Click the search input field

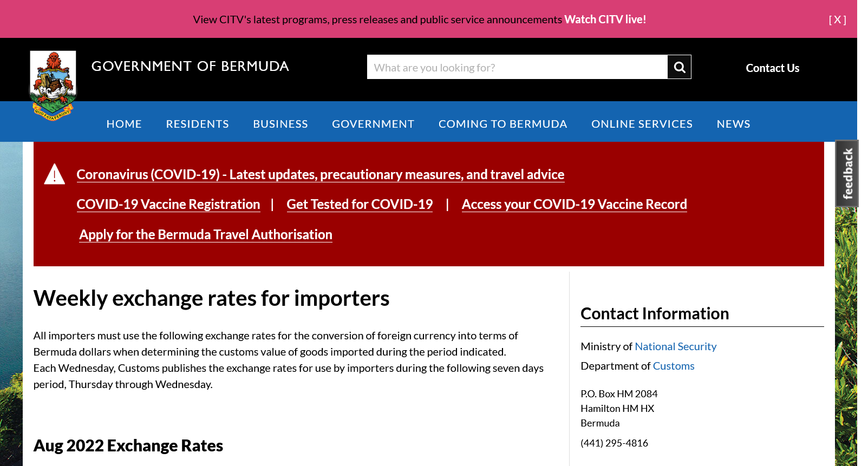coord(517,67)
